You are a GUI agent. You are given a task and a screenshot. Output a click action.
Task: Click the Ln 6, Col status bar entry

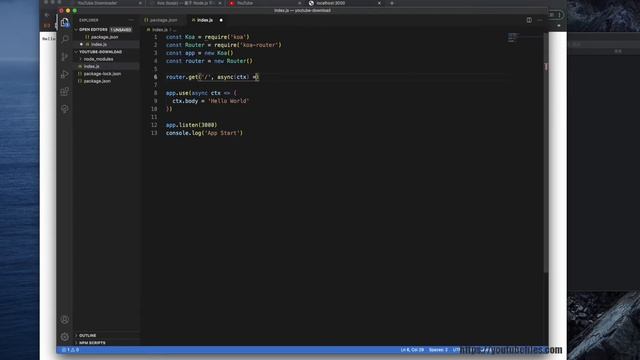[412, 350]
